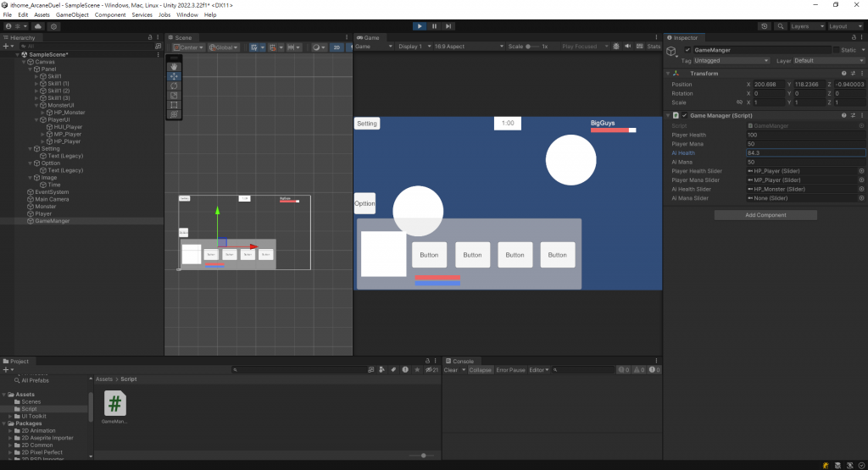Toggle Collapse in the Console
The image size is (868, 470).
click(480, 370)
